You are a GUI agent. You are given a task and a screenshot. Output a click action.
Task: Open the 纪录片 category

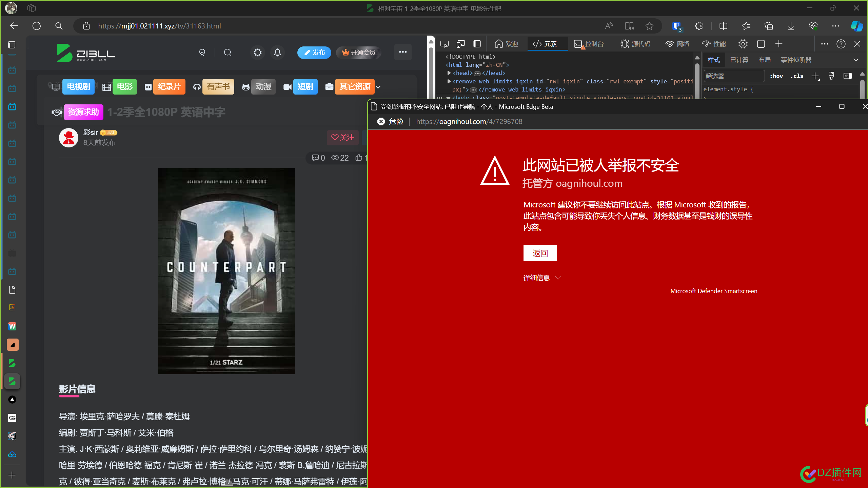click(x=169, y=87)
